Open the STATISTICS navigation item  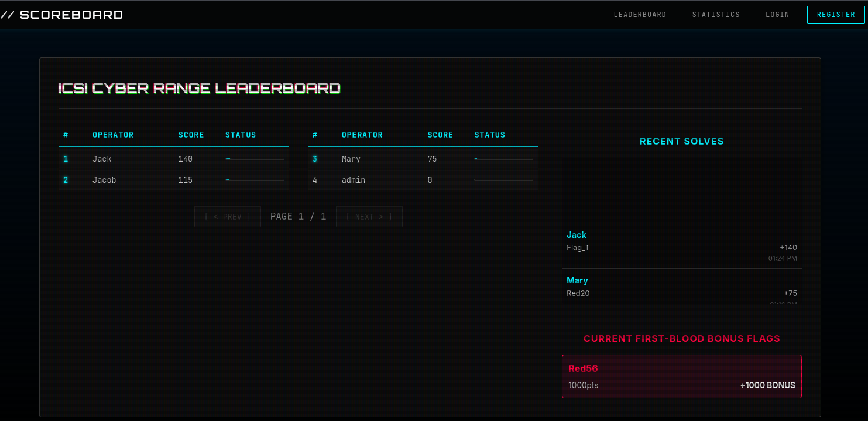(715, 14)
